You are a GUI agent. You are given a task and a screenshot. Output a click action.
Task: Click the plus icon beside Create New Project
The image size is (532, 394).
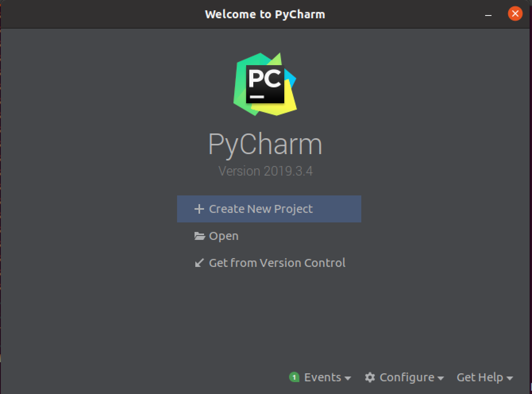[199, 209]
